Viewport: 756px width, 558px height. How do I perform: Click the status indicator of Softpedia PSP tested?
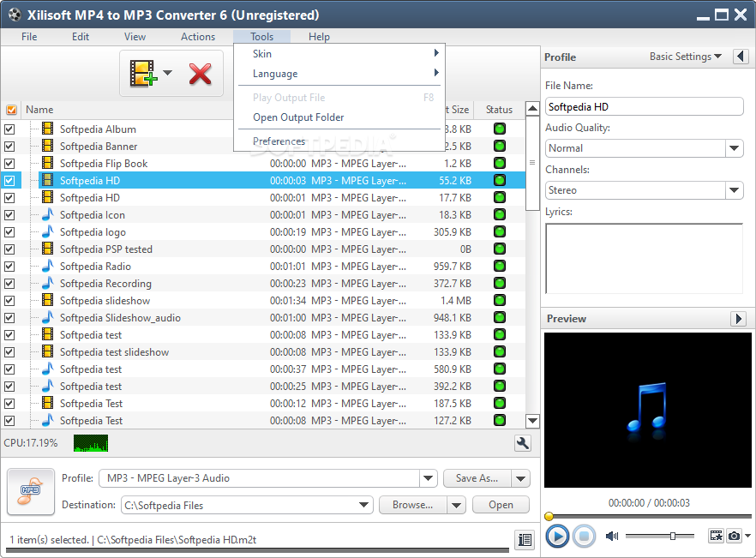pyautogui.click(x=500, y=249)
